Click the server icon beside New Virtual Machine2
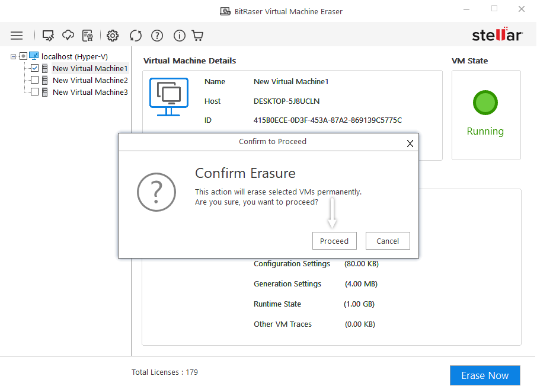 pyautogui.click(x=44, y=81)
